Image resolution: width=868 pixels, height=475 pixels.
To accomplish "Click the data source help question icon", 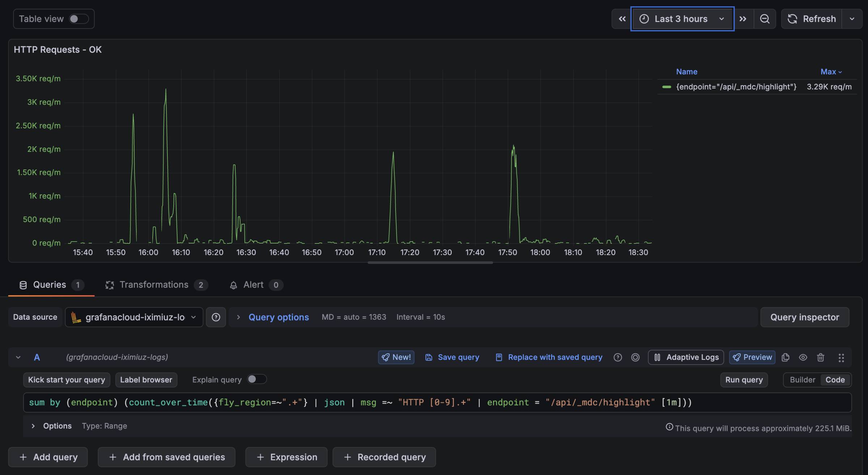I will click(x=216, y=317).
